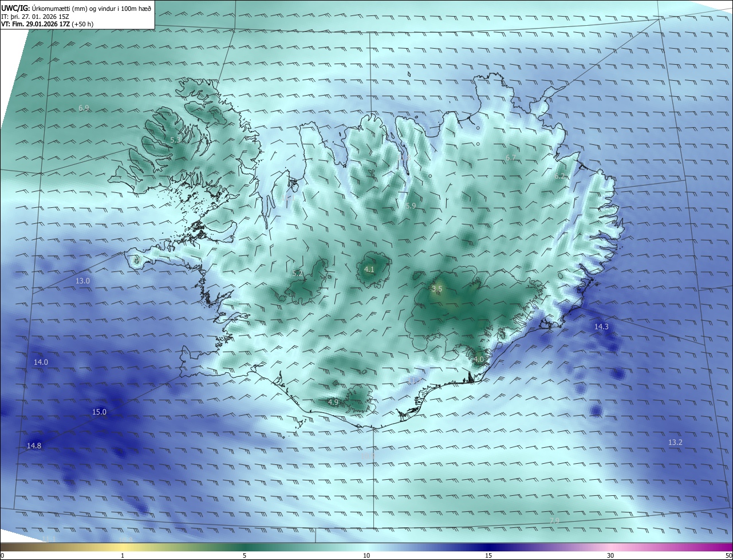Click the 5.9 value label
Screen dimensions: 733x560
tap(411, 206)
